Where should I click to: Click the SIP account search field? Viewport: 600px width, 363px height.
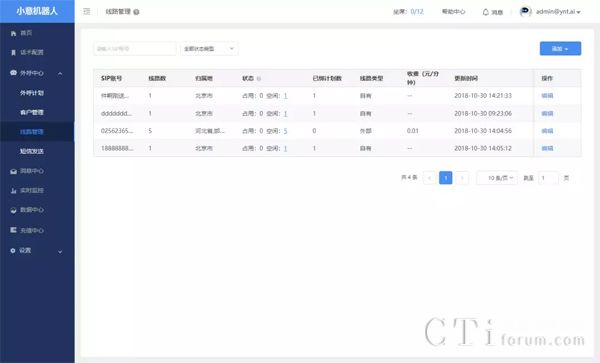pos(135,49)
